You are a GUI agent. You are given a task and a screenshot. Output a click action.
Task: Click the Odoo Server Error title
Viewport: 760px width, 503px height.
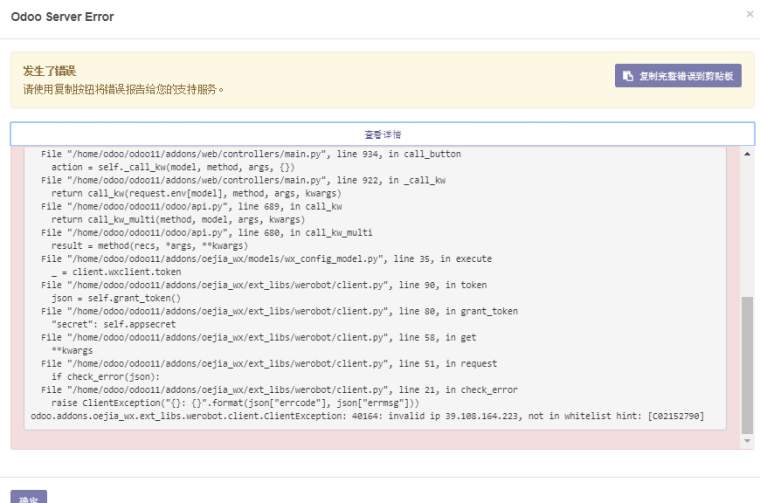click(x=62, y=17)
